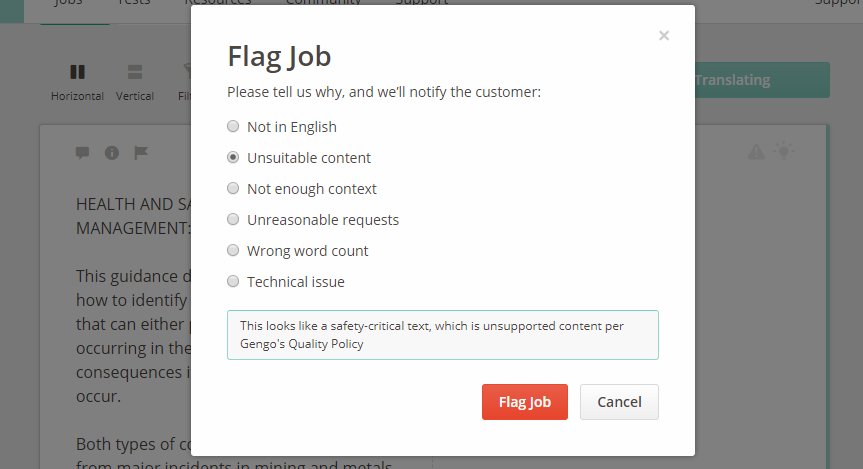Switch to the Vertical layout icon

coord(135,72)
